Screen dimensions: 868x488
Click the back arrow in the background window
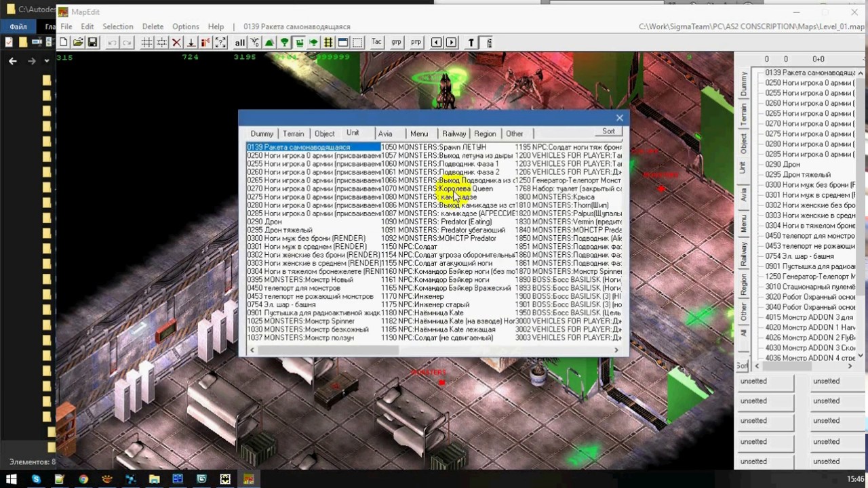(13, 61)
